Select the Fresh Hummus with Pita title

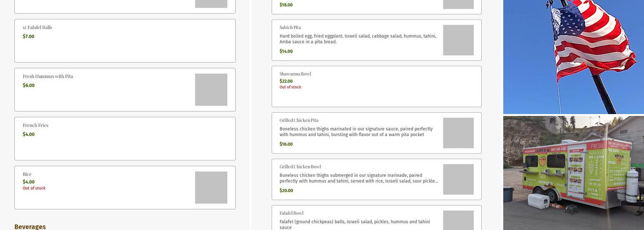[48, 76]
